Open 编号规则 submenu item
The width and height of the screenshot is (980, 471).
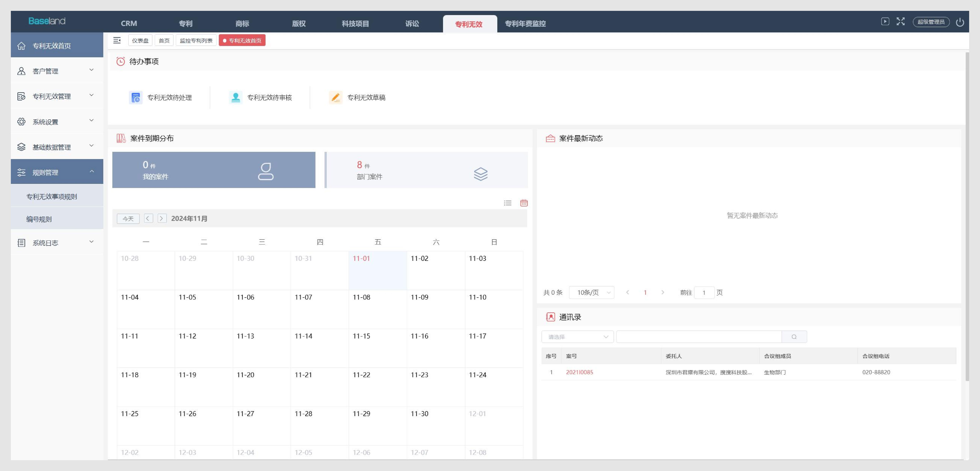pos(57,219)
